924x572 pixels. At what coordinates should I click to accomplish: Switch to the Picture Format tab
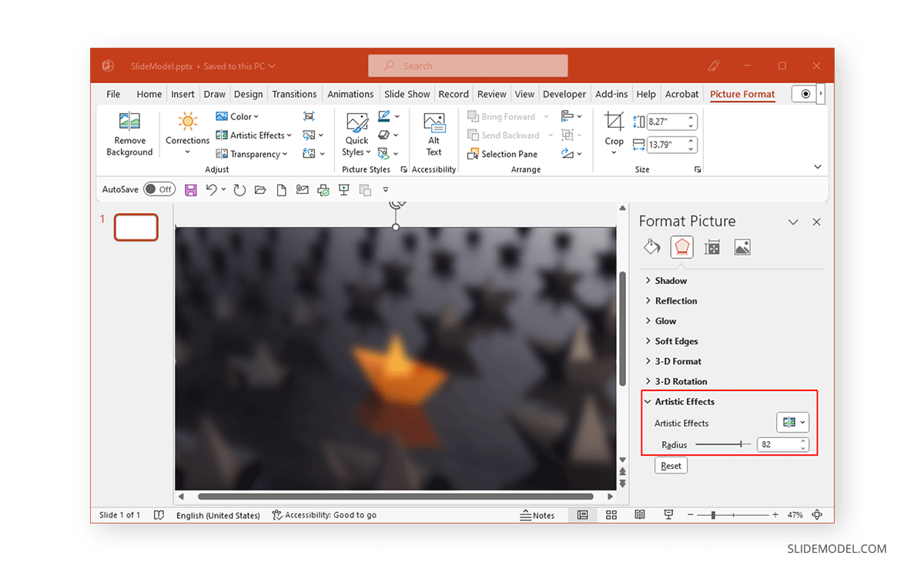742,93
